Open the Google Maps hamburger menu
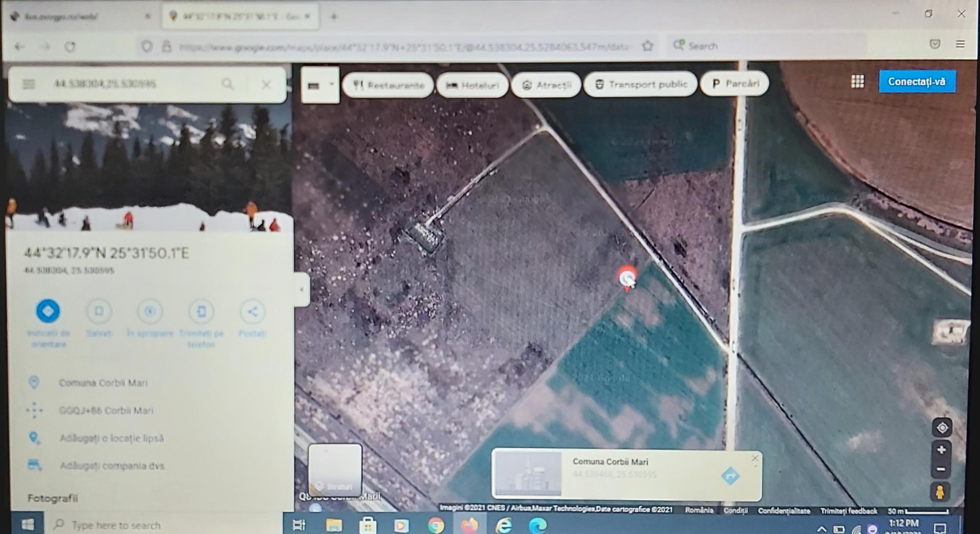The width and height of the screenshot is (980, 534). (29, 84)
